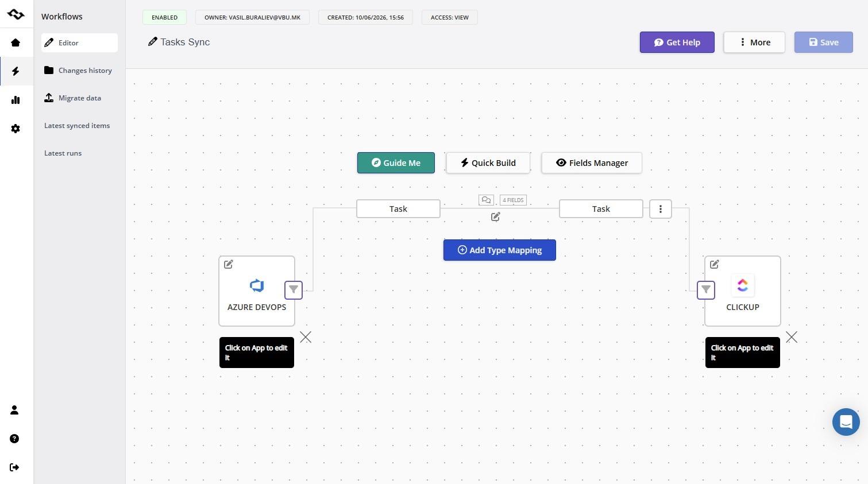Open the Fields Manager
Viewport: 868px width, 484px height.
tap(592, 163)
